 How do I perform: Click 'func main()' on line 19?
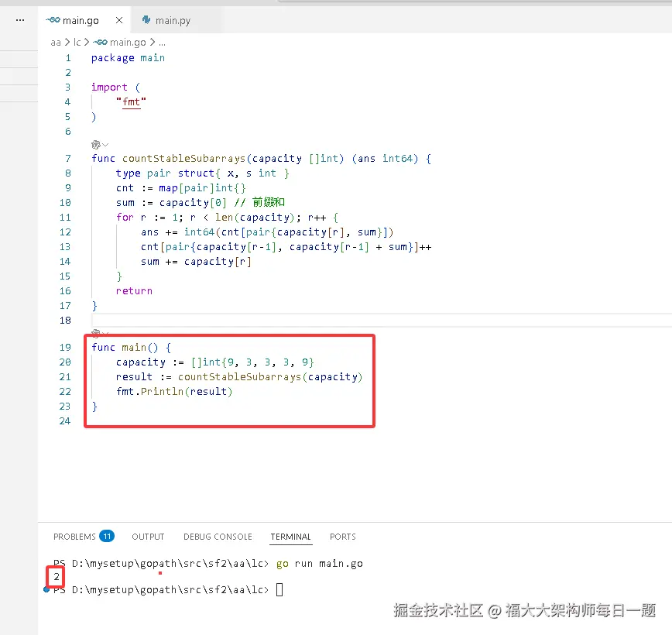[x=125, y=347]
